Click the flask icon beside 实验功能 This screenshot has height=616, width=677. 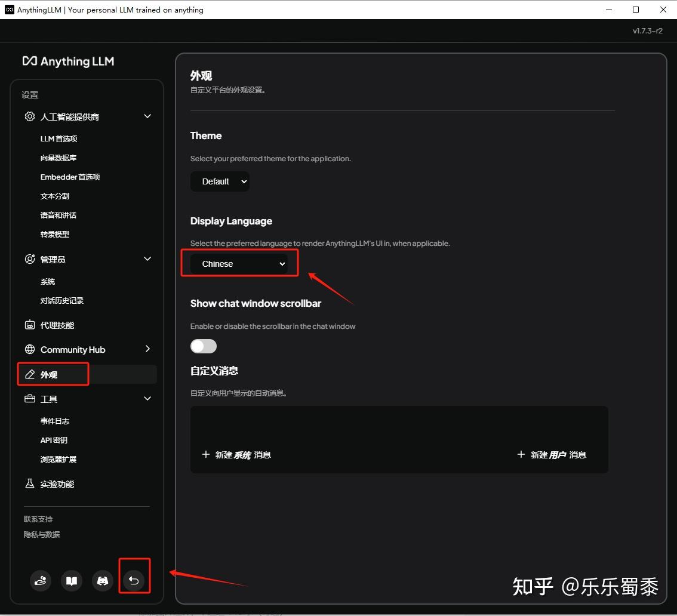point(30,483)
